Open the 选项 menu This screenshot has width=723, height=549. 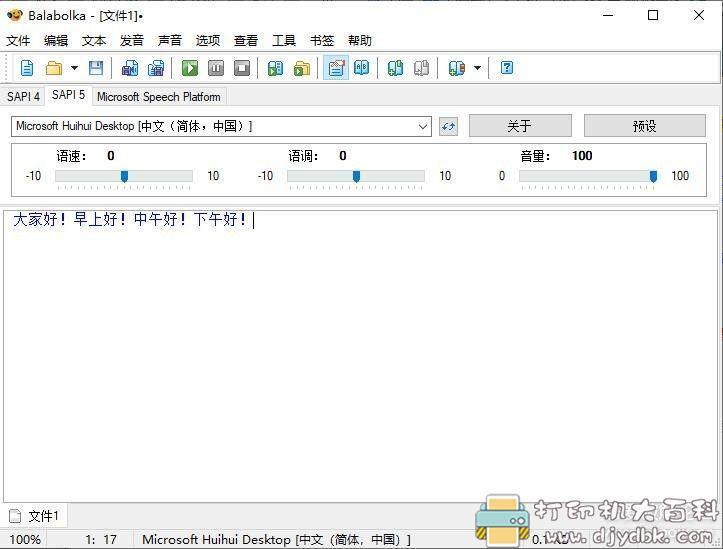click(207, 41)
